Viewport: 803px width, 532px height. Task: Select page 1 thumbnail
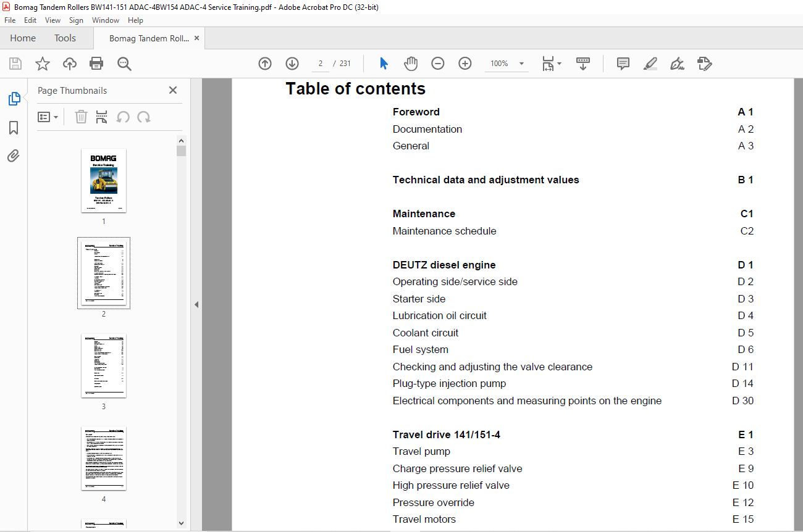point(104,181)
